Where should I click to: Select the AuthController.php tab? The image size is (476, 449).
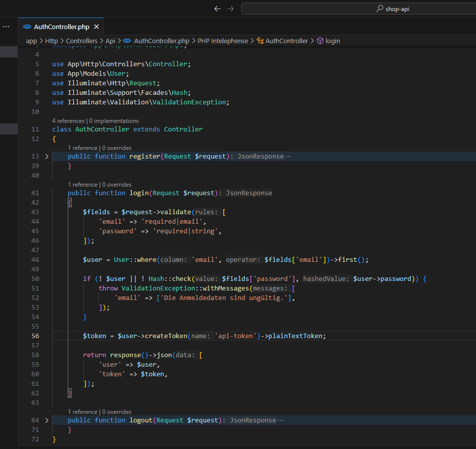point(61,27)
